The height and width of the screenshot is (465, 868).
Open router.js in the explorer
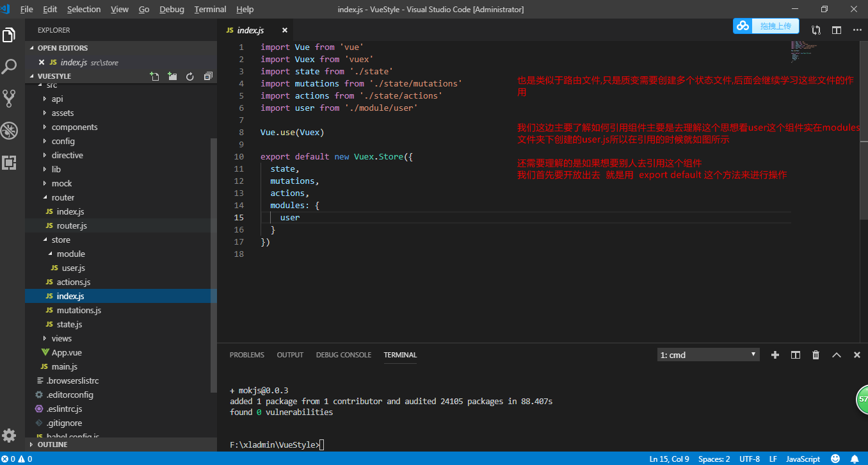pos(121,225)
